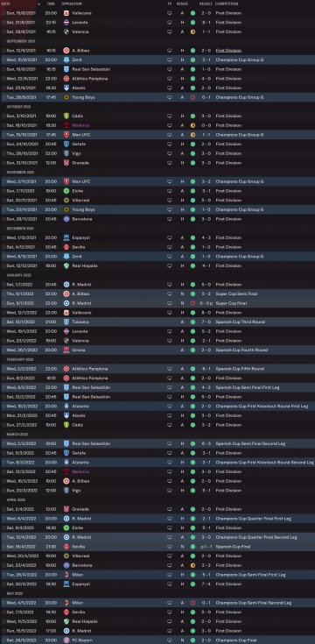Toggle the Date column sort arrow
The width and height of the screenshot is (315, 644).
39,4
